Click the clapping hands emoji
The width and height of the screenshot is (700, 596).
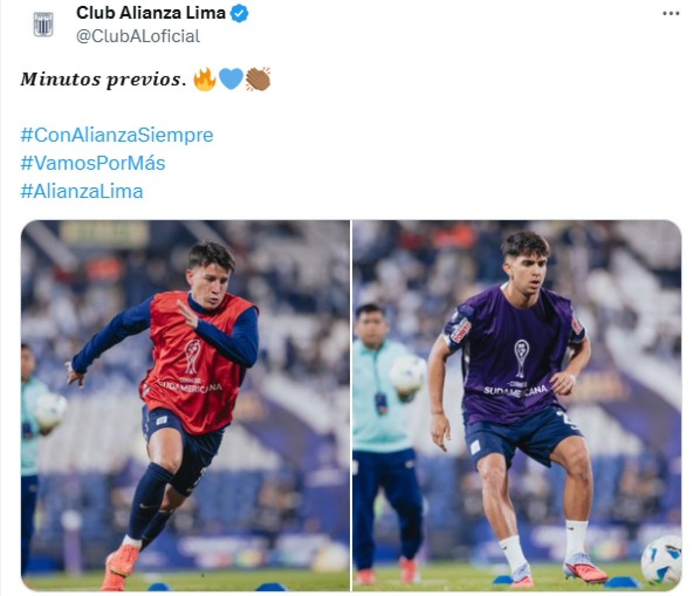(x=258, y=79)
